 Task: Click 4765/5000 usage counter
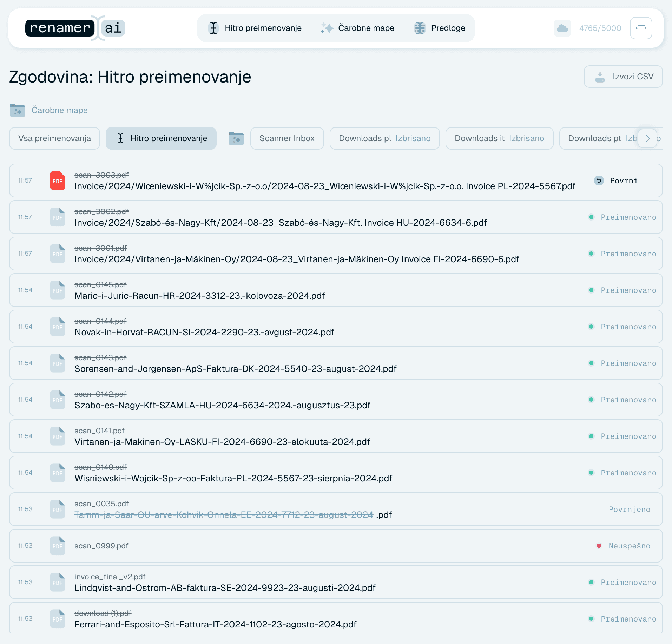[x=600, y=28]
